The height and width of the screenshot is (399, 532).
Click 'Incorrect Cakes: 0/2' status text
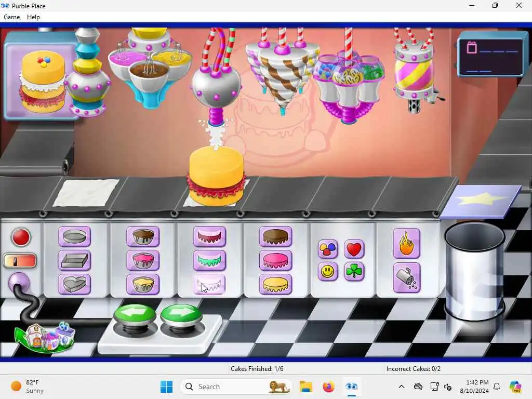(413, 369)
